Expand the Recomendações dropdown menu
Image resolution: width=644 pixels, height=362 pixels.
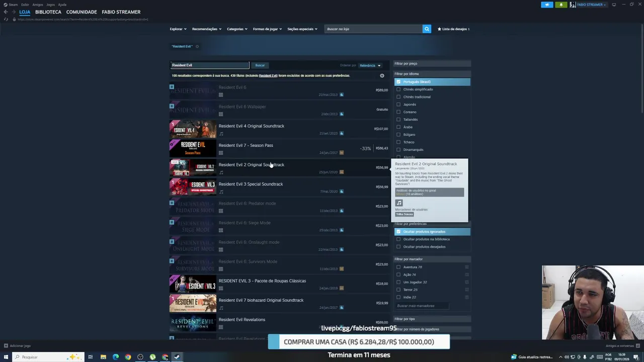coord(207,29)
